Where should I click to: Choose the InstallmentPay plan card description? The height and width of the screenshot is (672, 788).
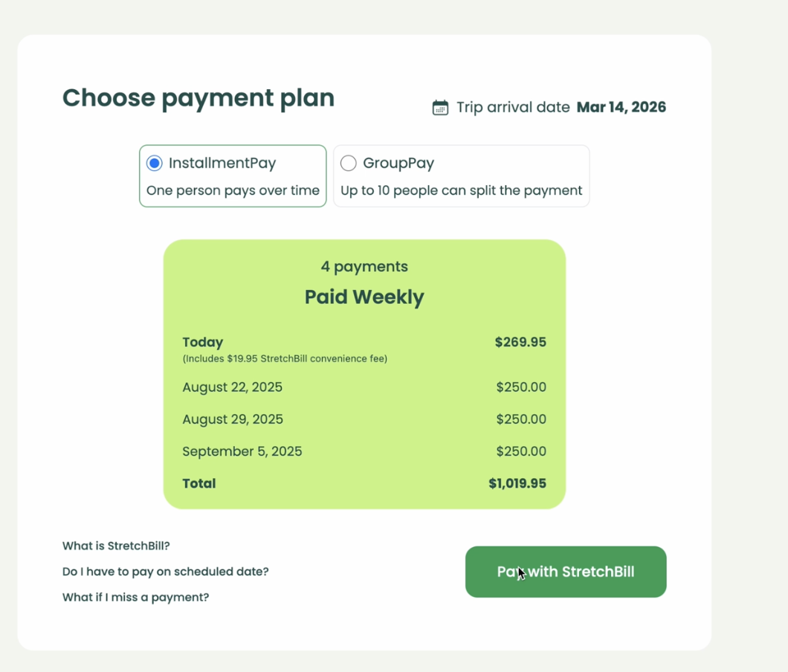tap(233, 190)
